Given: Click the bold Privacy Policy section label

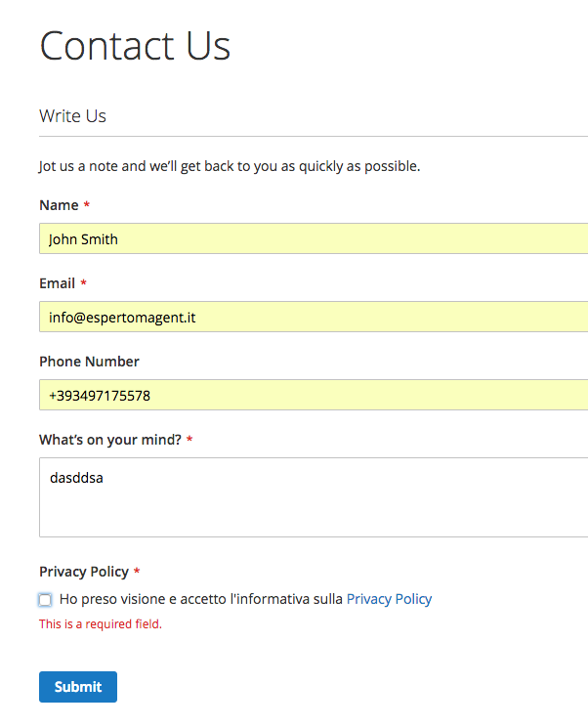Looking at the screenshot, I should point(84,572).
